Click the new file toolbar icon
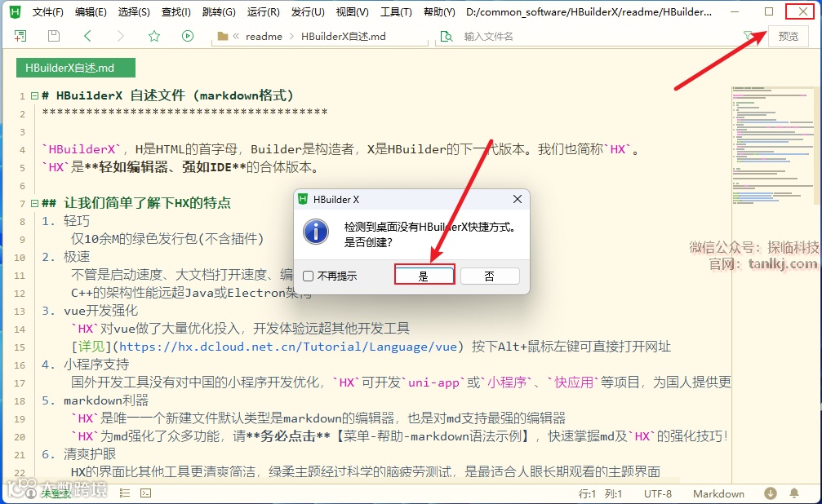Screen dimensions: 822x504 coord(20,36)
